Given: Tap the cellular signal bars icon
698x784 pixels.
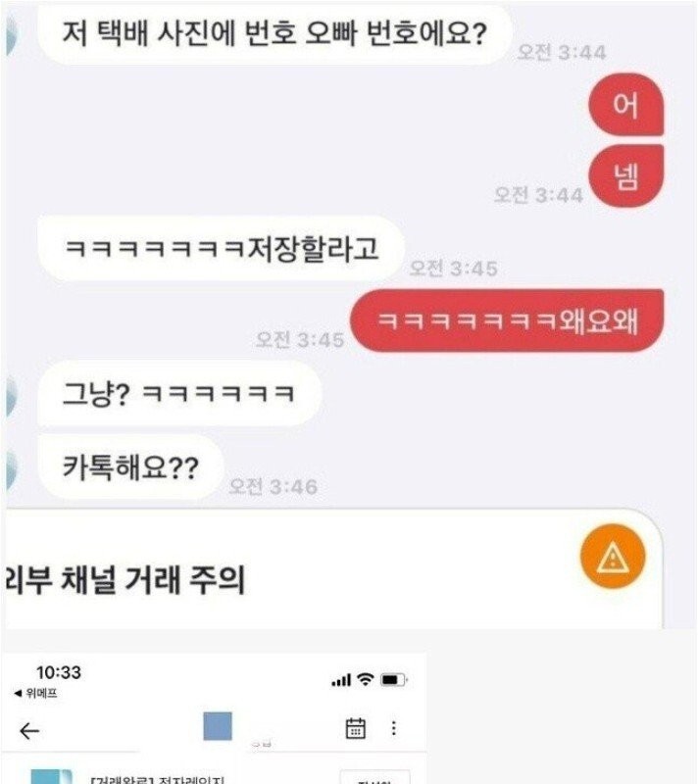Looking at the screenshot, I should (x=341, y=680).
